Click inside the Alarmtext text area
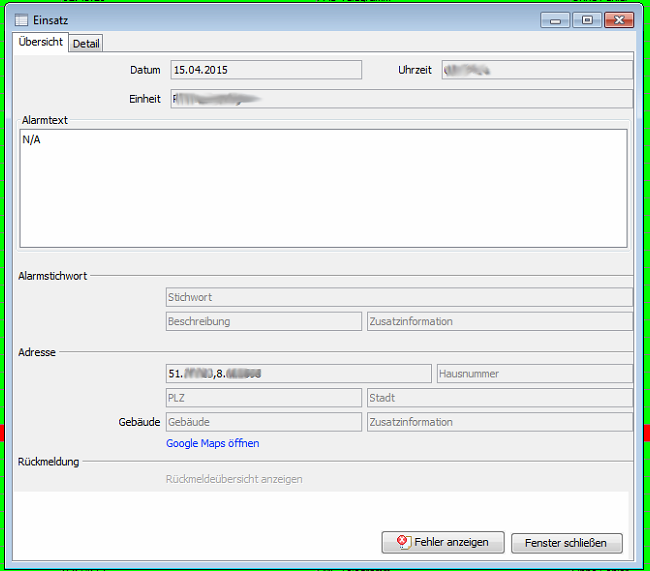This screenshot has width=650, height=571. click(323, 187)
